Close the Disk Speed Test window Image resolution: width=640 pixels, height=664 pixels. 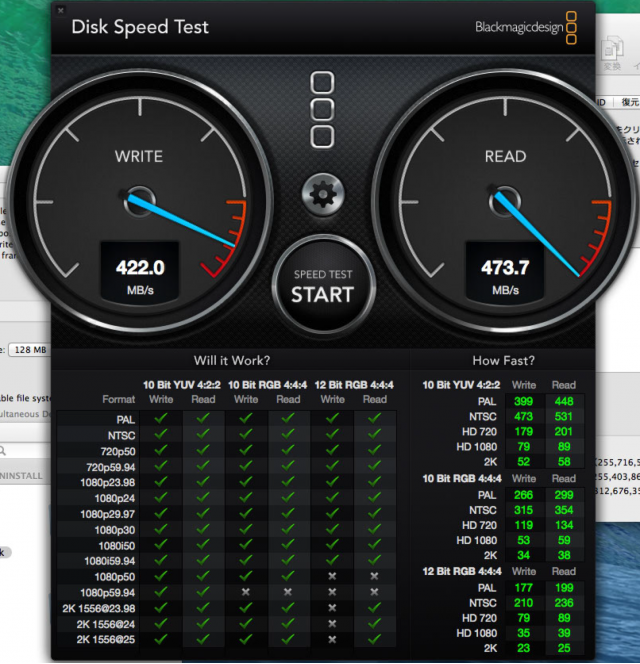(61, 10)
